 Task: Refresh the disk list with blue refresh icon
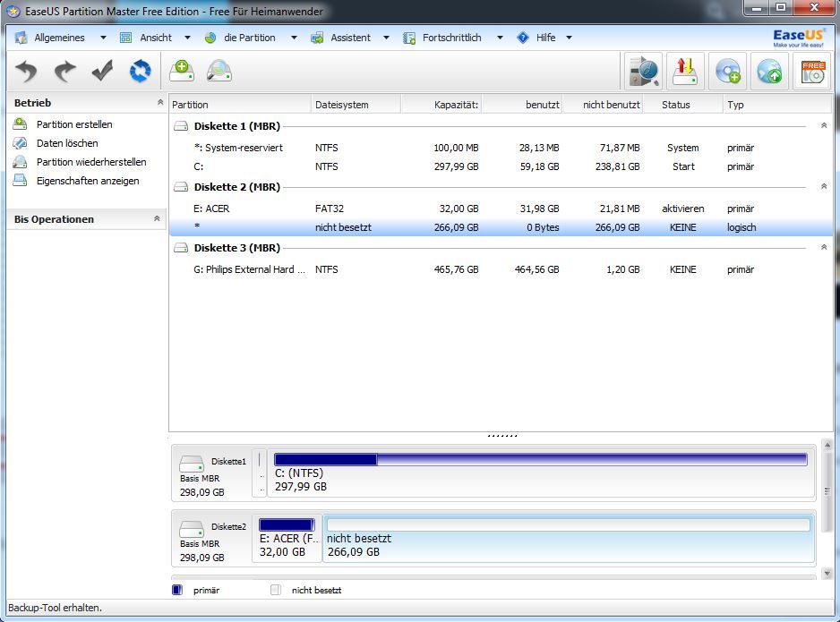[x=140, y=72]
